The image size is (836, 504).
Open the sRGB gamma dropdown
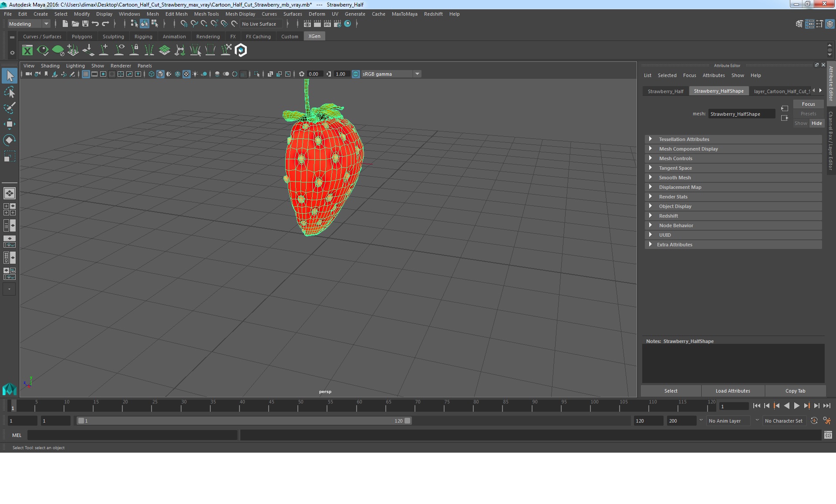click(x=391, y=74)
